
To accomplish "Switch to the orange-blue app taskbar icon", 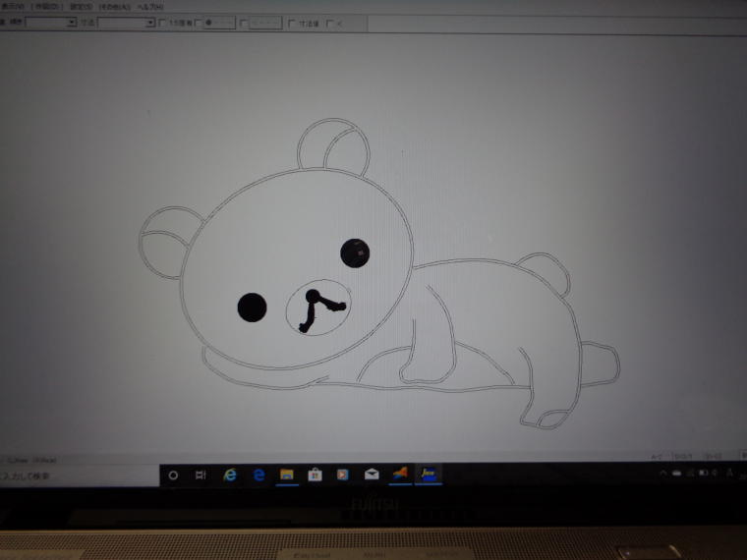I will click(x=400, y=475).
